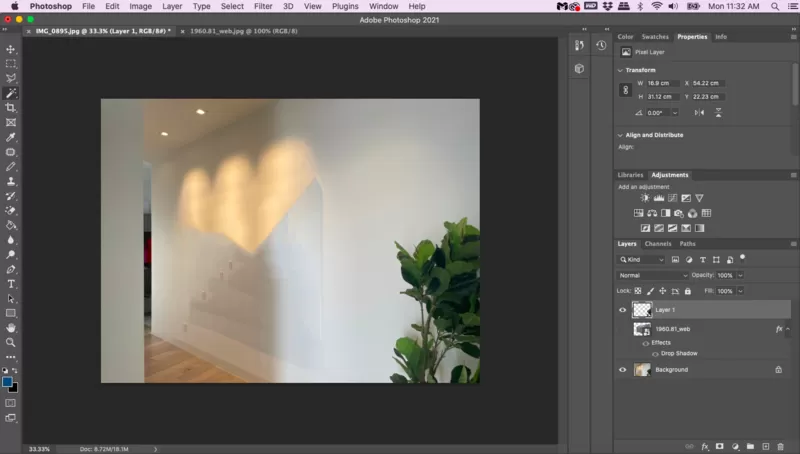Open the Layers panel menu
Screen dimensions: 800x454
(x=793, y=244)
